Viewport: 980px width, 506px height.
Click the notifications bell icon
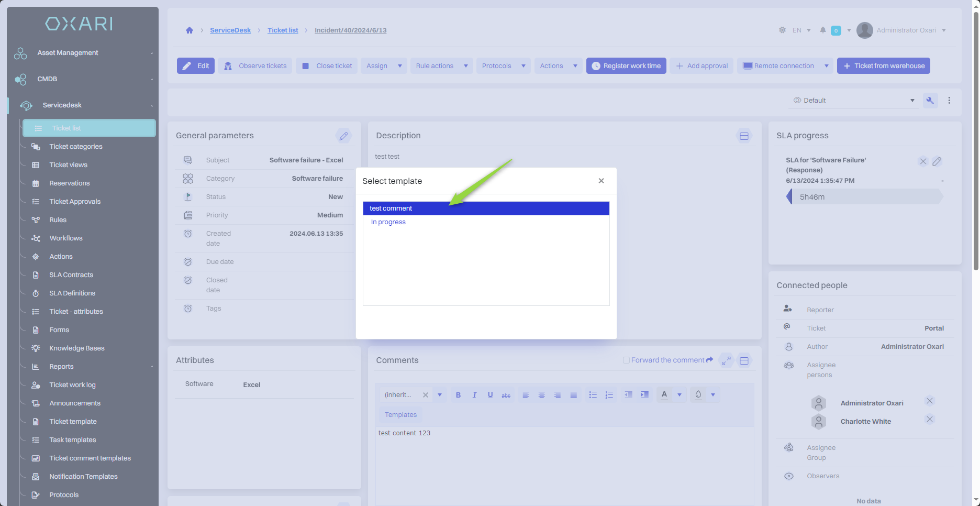pyautogui.click(x=823, y=30)
